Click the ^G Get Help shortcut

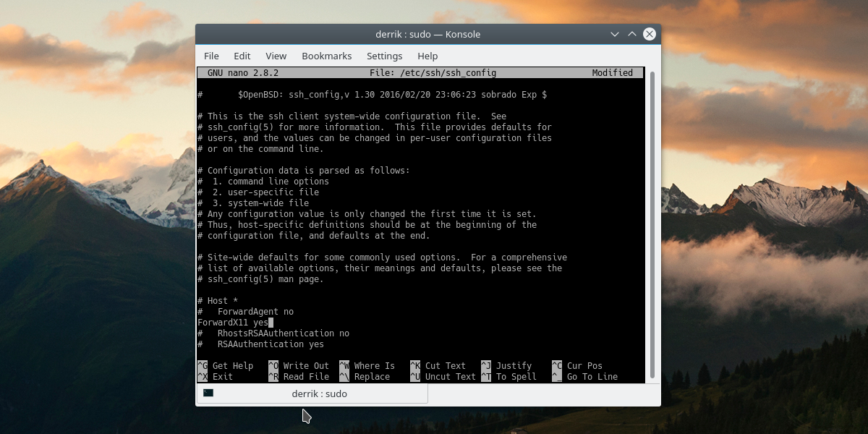(x=224, y=365)
